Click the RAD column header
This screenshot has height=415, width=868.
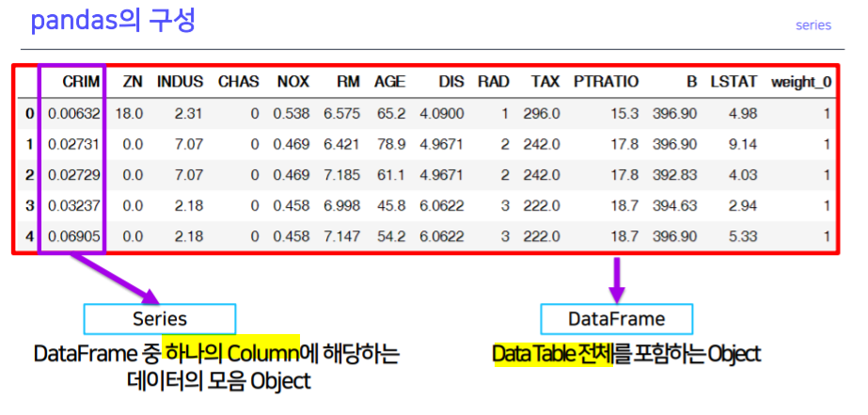click(493, 82)
